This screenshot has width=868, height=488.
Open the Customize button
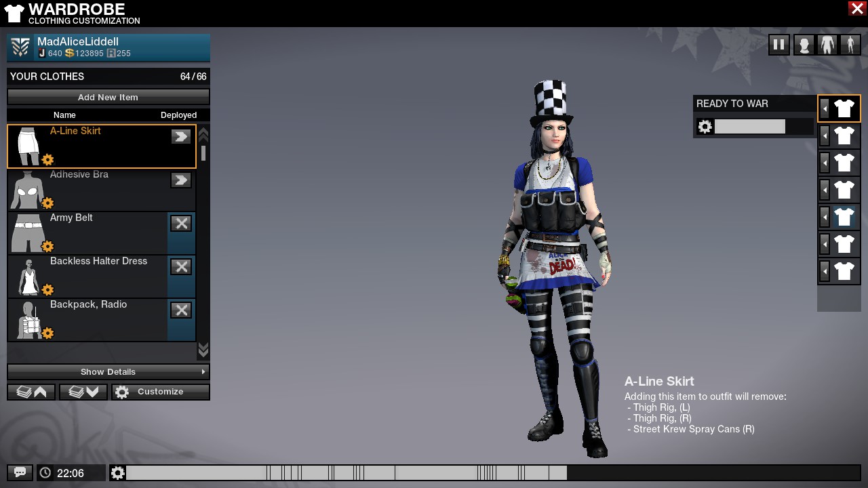161,392
